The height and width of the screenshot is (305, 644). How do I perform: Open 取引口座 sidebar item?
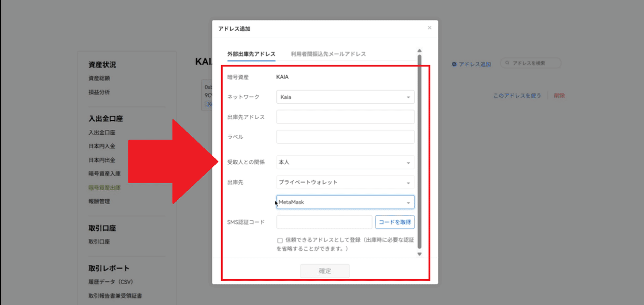click(99, 242)
